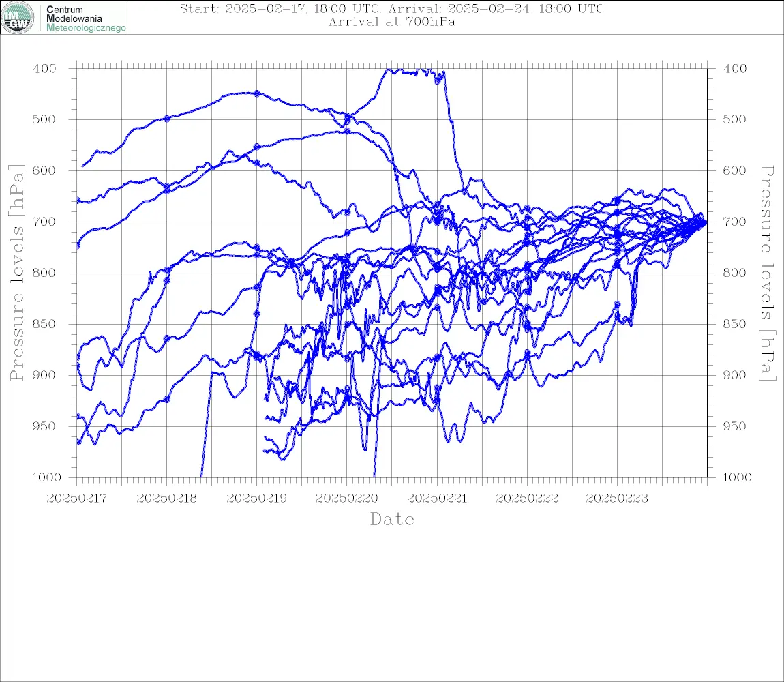Click the 'Arrival at 700hPa' subtitle
The height and width of the screenshot is (682, 784).
pyautogui.click(x=392, y=22)
